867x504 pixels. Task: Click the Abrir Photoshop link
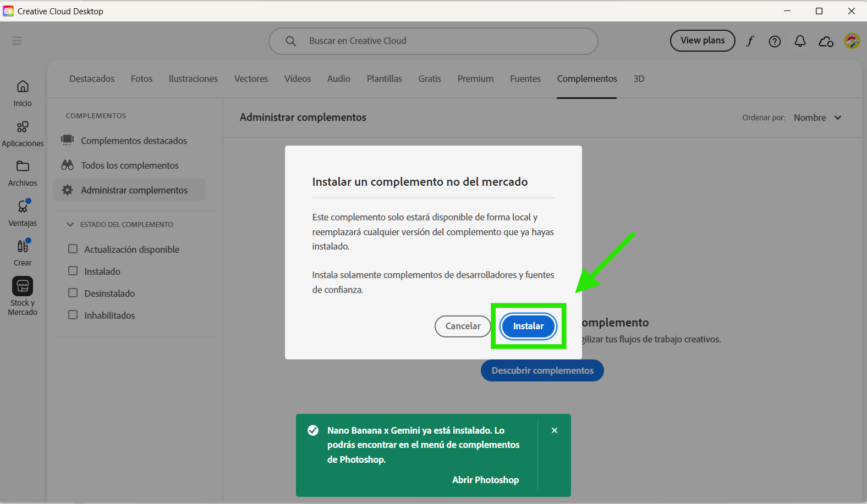pos(485,480)
